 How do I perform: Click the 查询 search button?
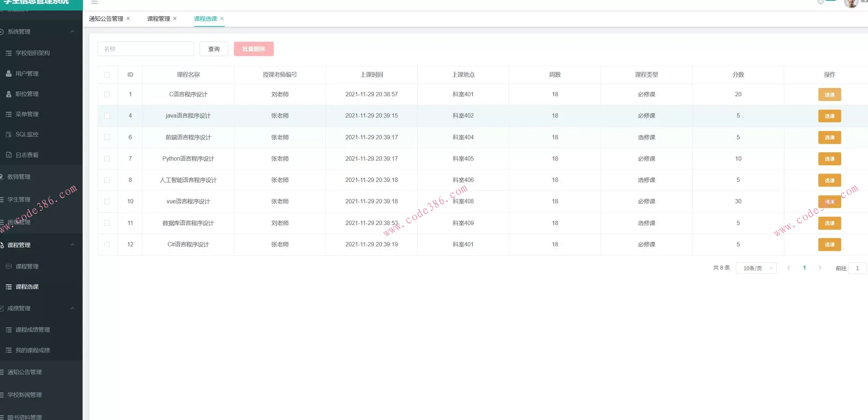tap(214, 49)
